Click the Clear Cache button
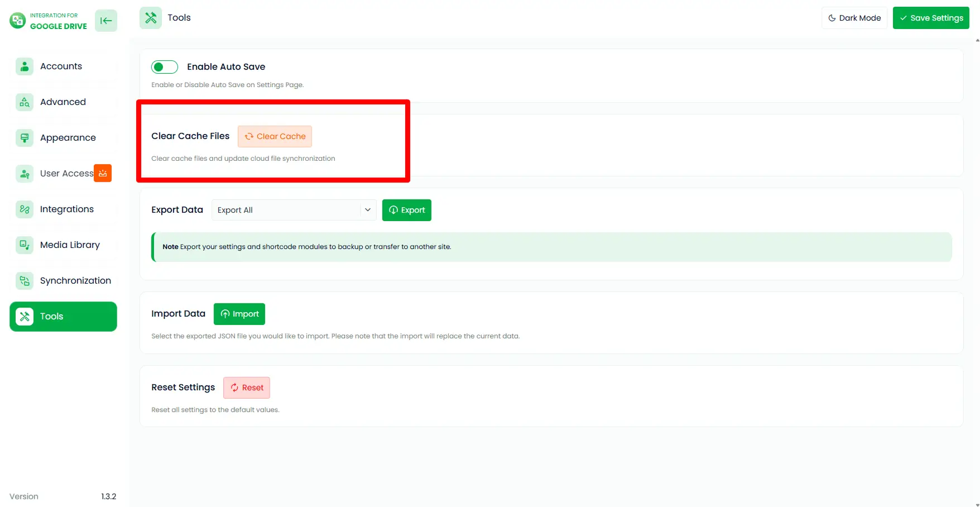980x507 pixels. pos(275,136)
